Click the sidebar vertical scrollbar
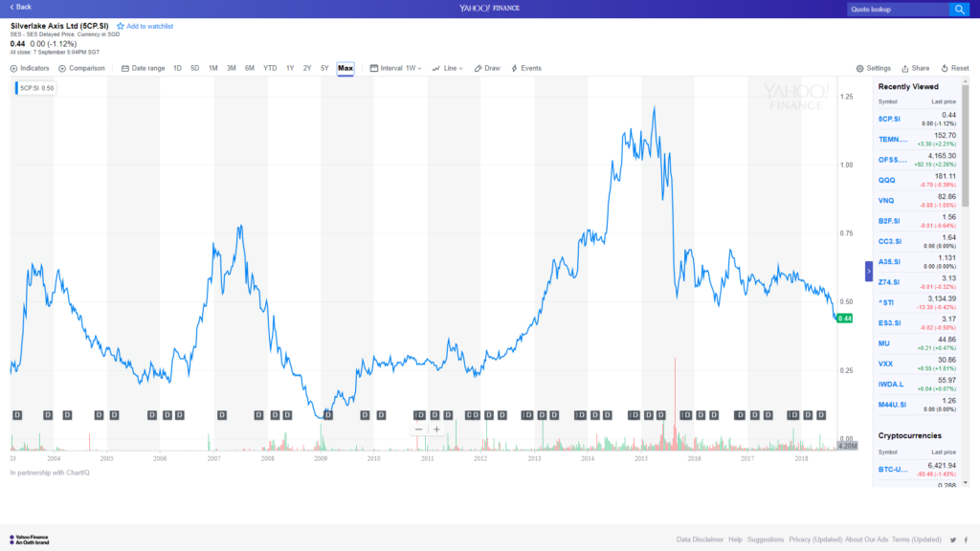This screenshot has width=980, height=551. pyautogui.click(x=965, y=145)
